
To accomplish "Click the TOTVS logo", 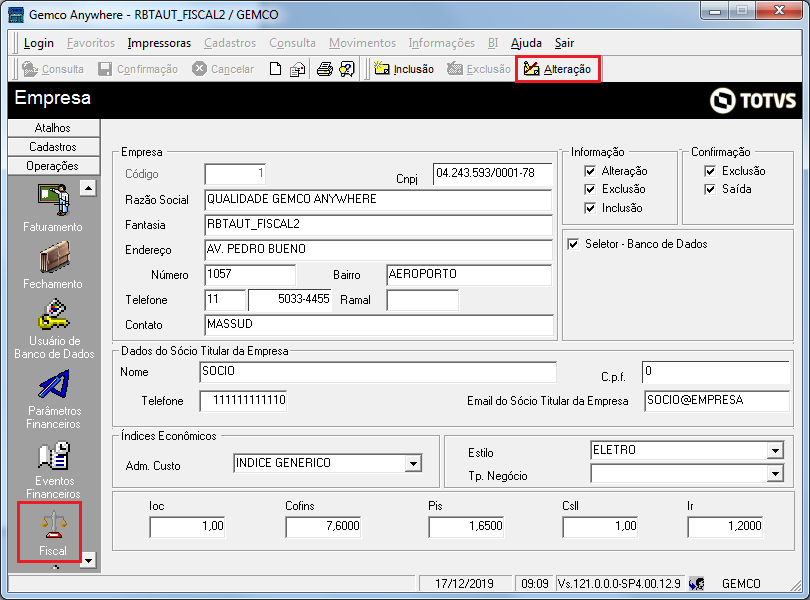I will pyautogui.click(x=752, y=100).
